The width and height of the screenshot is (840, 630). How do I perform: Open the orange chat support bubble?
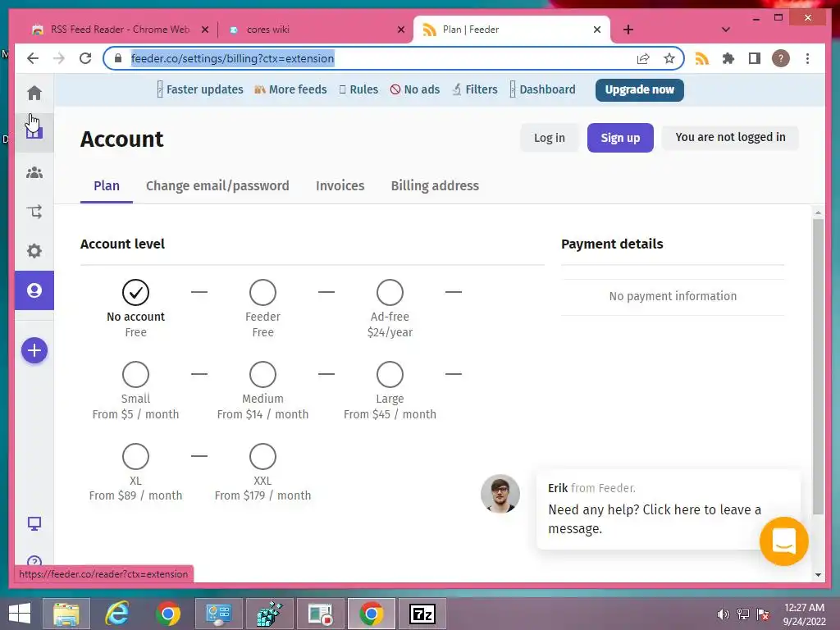(783, 541)
